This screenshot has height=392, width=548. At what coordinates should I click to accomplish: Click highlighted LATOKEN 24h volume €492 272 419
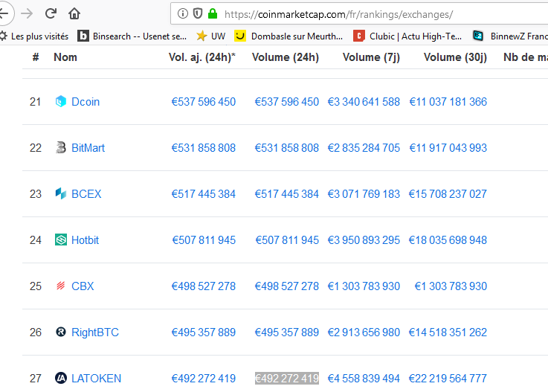point(286,379)
